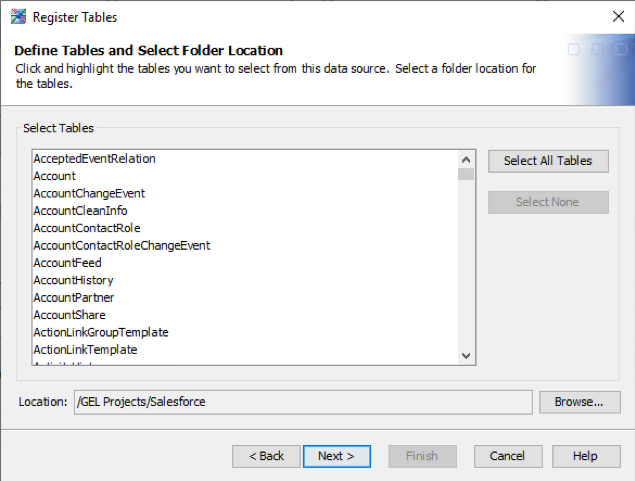The image size is (635, 481).
Task: Highlight the ActionLinkGroupTemplate table
Action: pyautogui.click(x=101, y=332)
